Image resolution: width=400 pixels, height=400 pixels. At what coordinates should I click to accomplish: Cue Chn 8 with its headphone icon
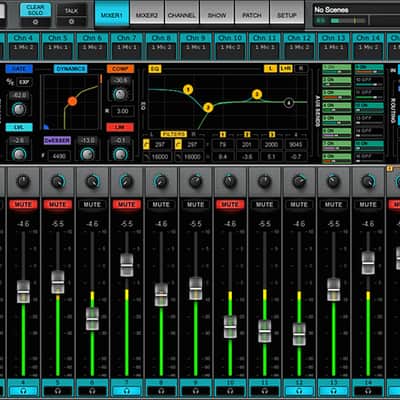click(x=161, y=391)
